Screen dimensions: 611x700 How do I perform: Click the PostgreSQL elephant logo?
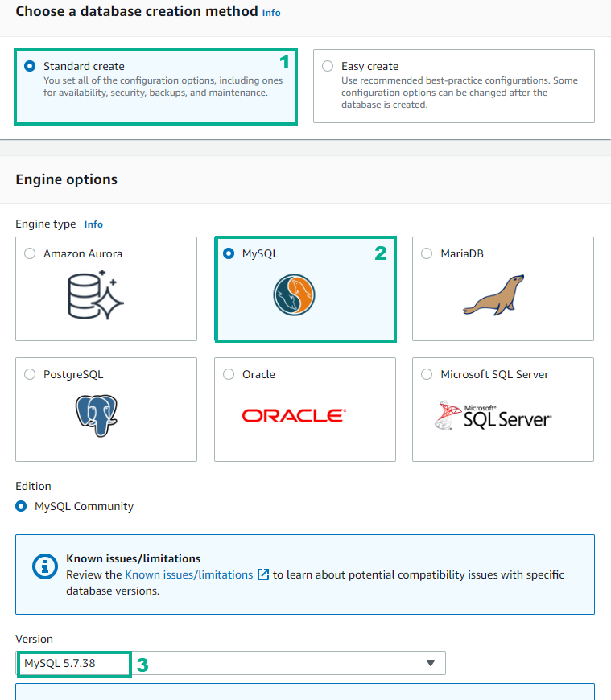coord(97,416)
